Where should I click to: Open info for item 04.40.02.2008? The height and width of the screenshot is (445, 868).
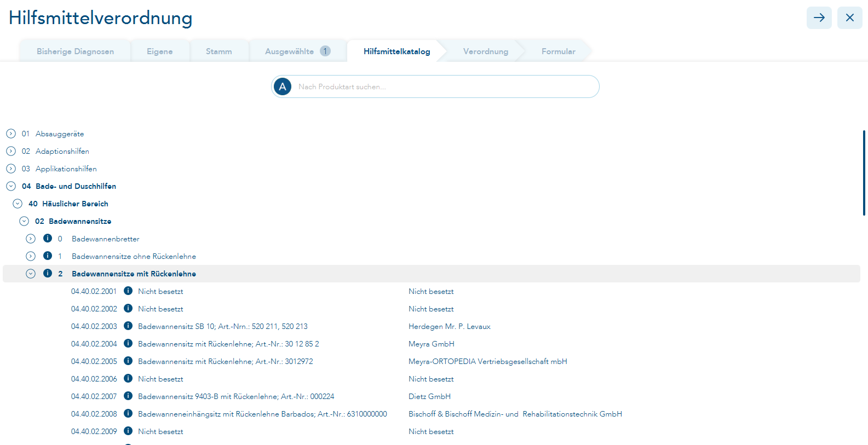128,413
